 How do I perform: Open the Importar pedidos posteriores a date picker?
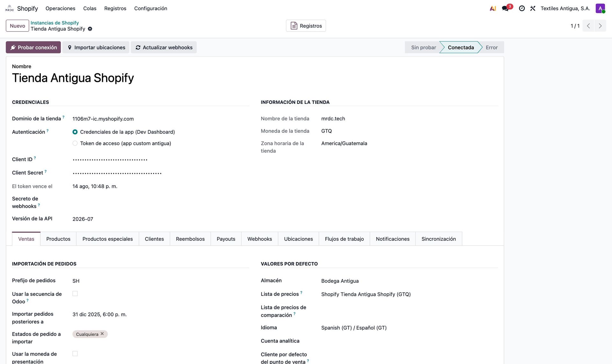tap(161, 314)
